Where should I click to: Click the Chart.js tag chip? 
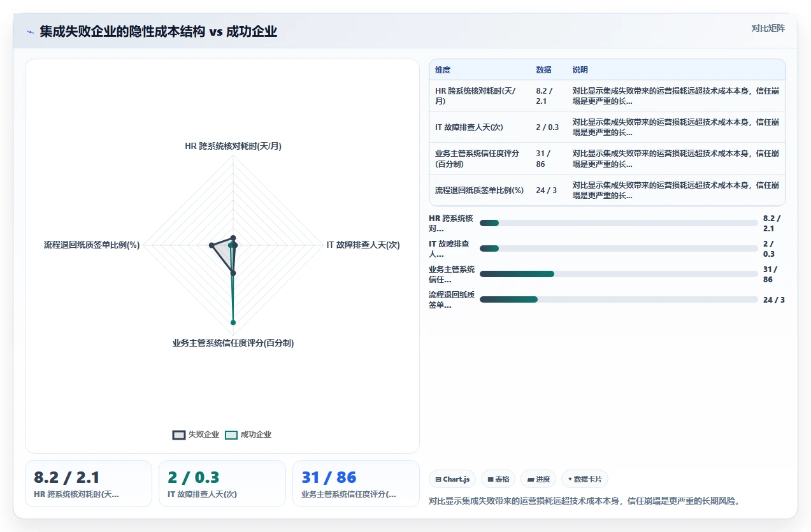coord(452,479)
